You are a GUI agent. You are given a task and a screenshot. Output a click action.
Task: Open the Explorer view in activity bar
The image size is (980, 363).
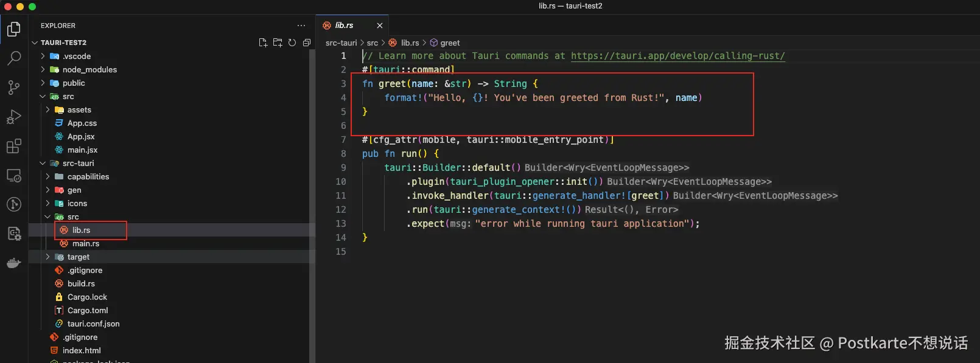pos(13,29)
